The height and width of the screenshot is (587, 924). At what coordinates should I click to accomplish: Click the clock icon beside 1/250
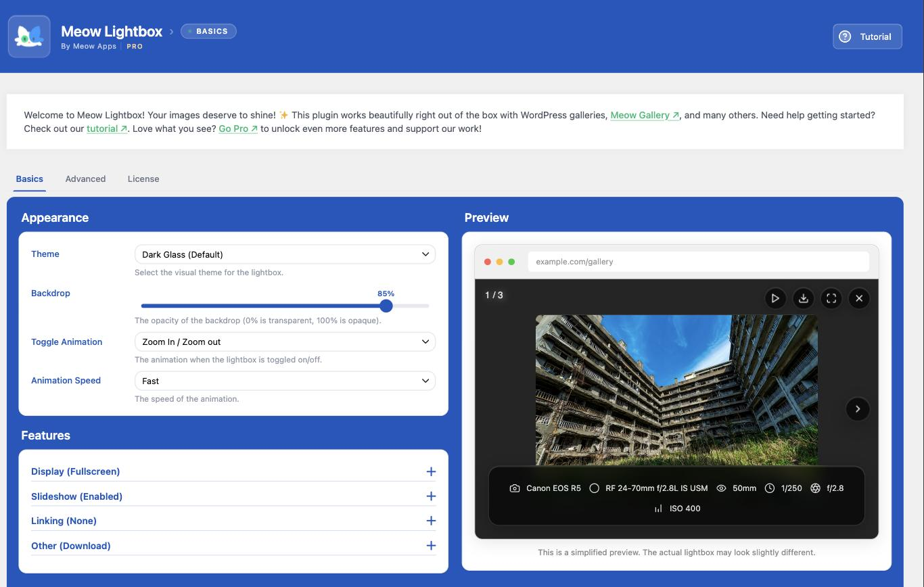coord(770,488)
